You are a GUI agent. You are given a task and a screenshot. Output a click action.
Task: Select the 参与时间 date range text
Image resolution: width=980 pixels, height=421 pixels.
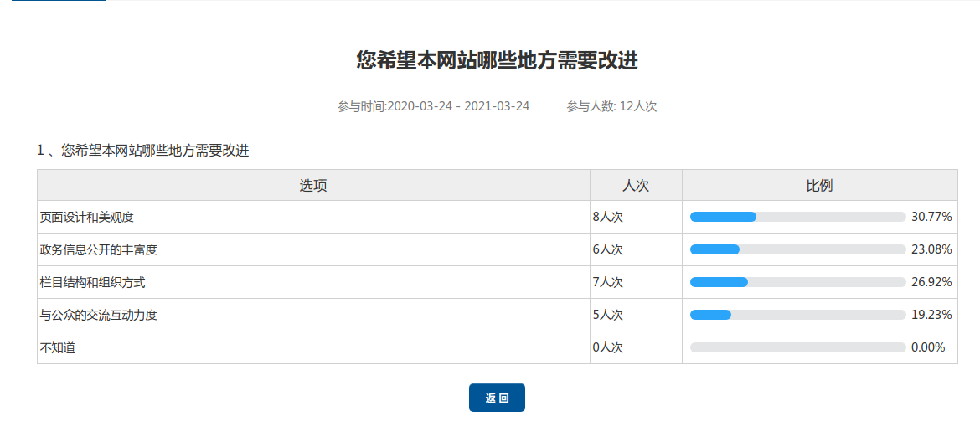tap(433, 106)
